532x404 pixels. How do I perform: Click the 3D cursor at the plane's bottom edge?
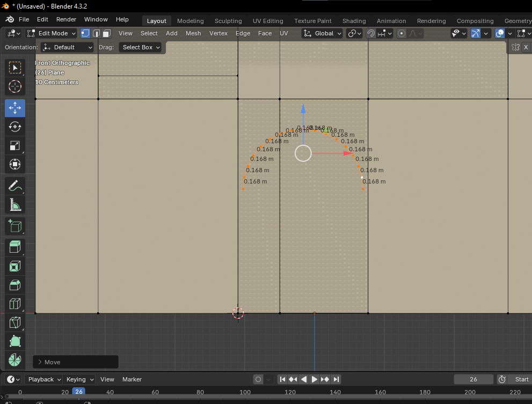tap(238, 313)
